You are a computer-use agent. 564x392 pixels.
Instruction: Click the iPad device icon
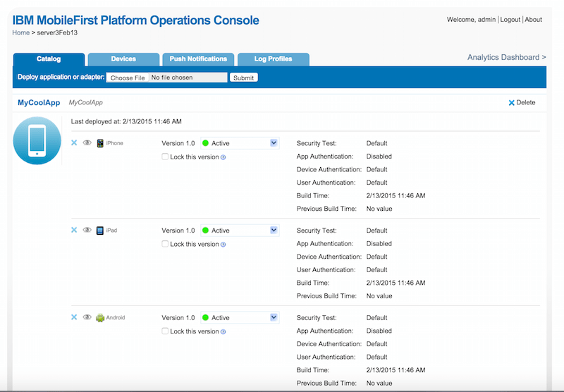coord(100,231)
